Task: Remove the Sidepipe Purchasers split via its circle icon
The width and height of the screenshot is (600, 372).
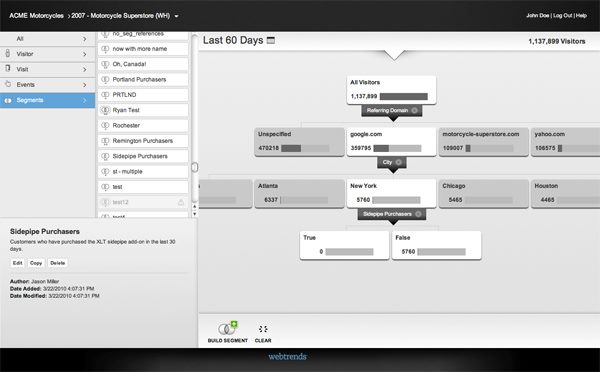Action: 418,214
